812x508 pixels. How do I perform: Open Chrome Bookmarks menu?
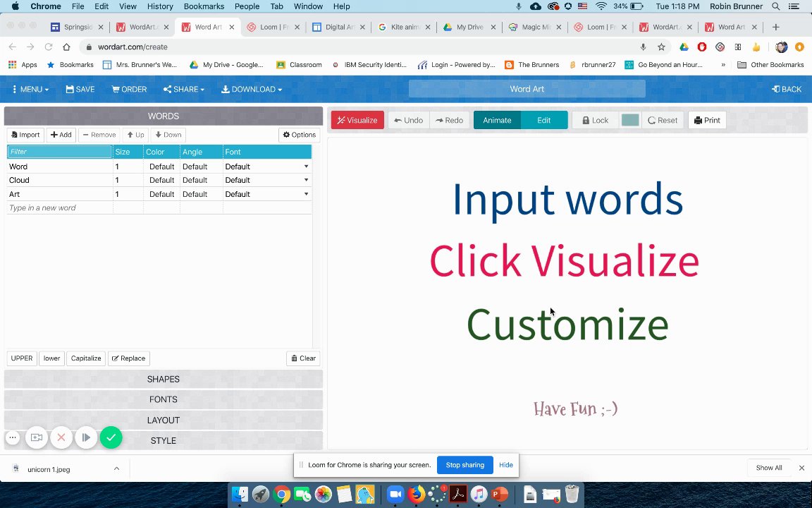tap(204, 6)
